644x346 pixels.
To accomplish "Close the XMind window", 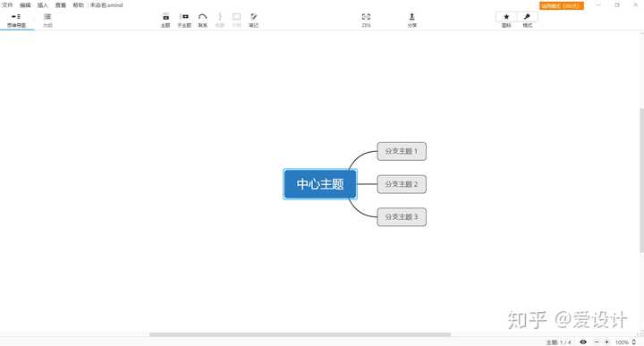I will (635, 5).
